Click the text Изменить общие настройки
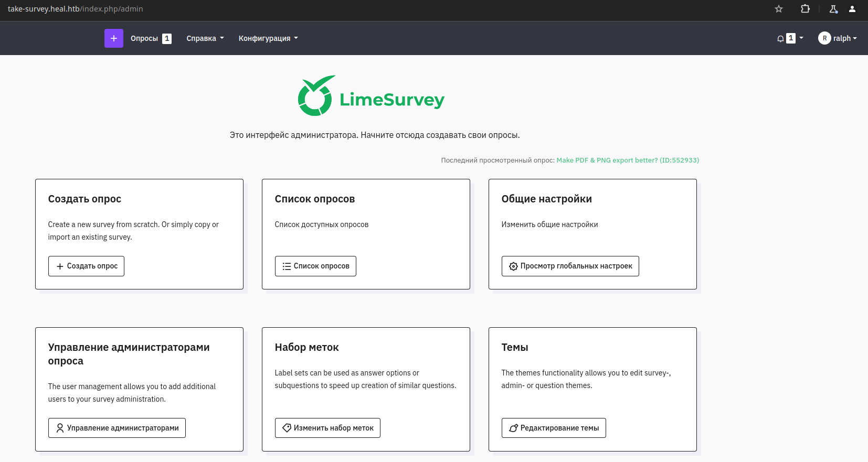The height and width of the screenshot is (462, 868). [x=549, y=224]
